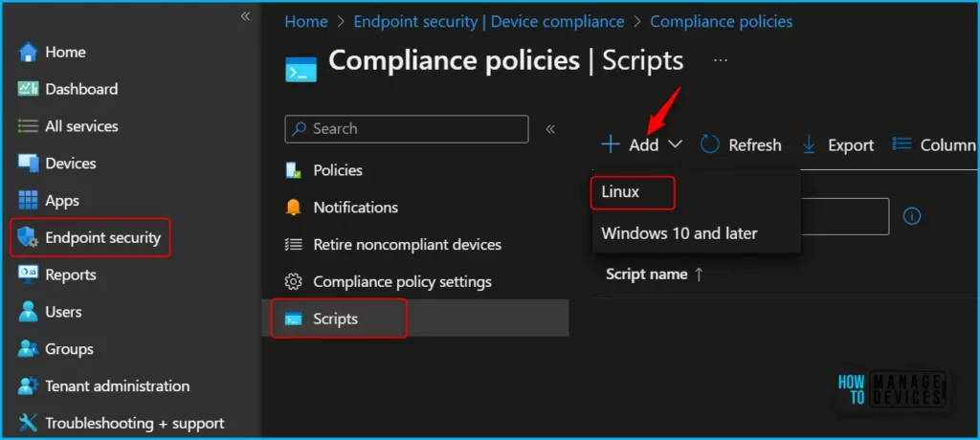980x440 pixels.
Task: Open Reports label in sidebar
Action: click(71, 275)
